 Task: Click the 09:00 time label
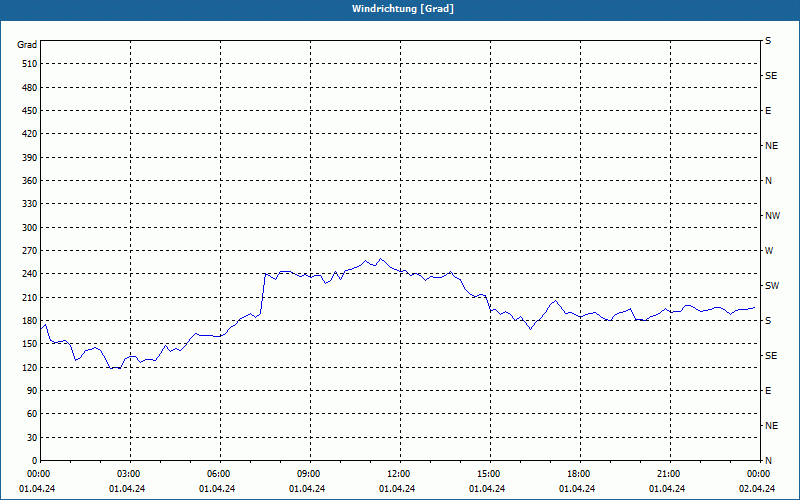click(x=310, y=474)
